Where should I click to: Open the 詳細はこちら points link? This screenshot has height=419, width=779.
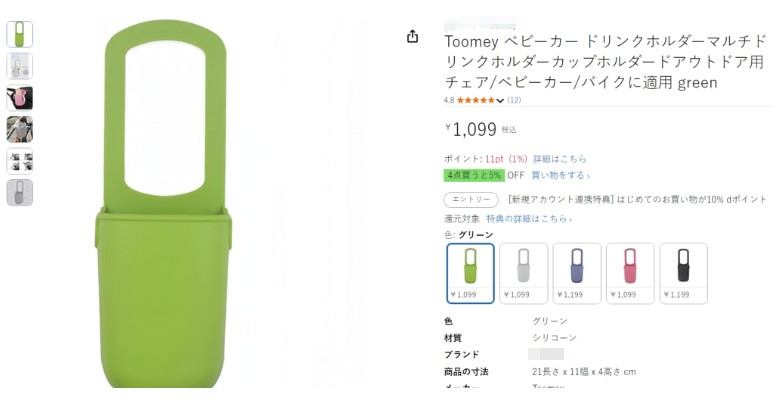[x=559, y=159]
